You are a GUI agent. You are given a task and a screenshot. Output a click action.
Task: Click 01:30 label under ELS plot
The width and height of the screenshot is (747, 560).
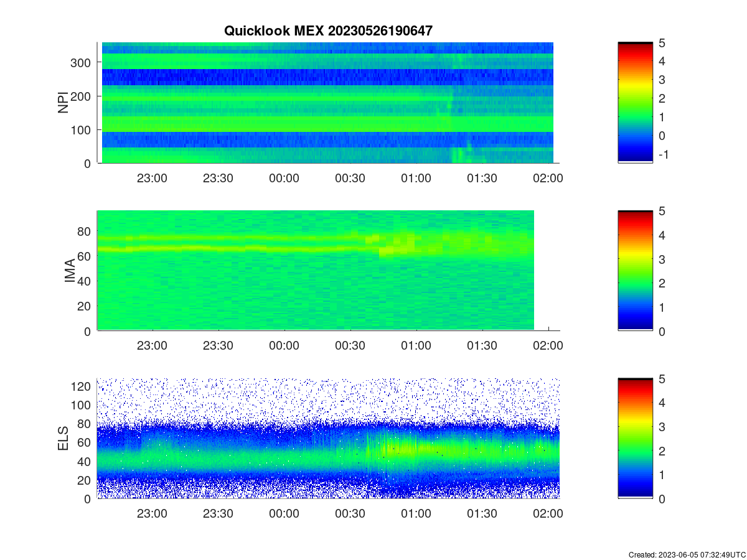click(x=482, y=513)
